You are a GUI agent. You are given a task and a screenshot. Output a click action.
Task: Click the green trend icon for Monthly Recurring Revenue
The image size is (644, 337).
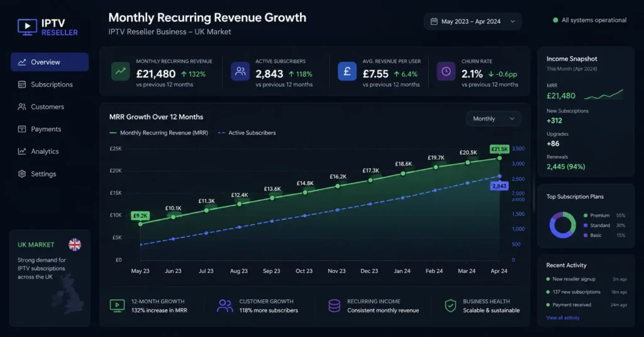(x=120, y=72)
